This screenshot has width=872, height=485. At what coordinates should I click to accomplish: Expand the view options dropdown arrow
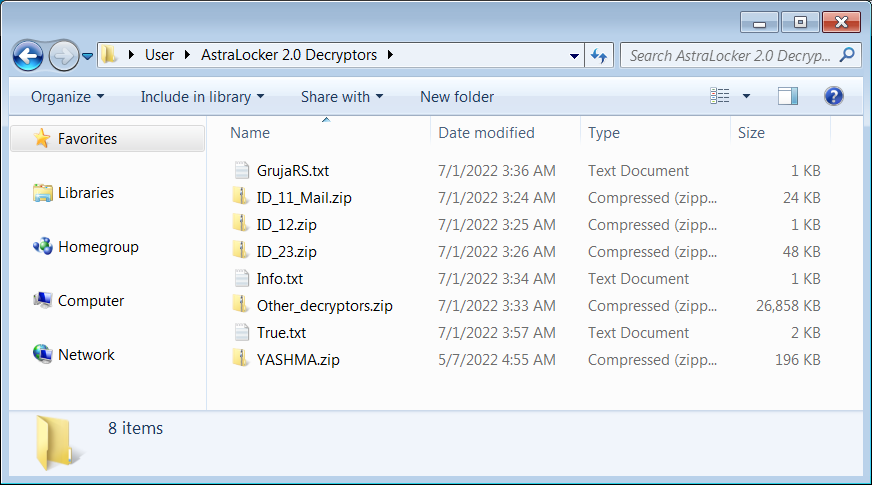pyautogui.click(x=746, y=97)
